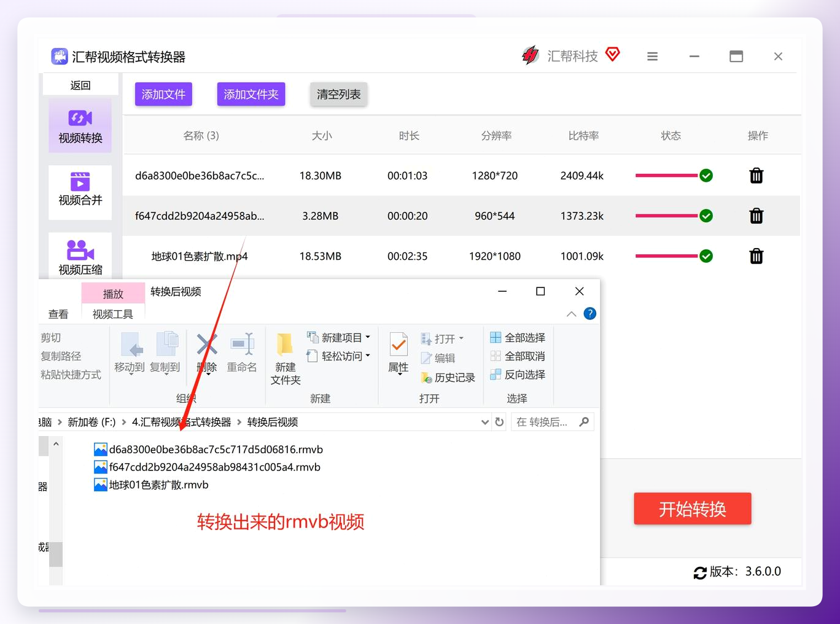Open the 视频合并 sidebar section
Viewport: 840px width, 624px height.
pos(80,192)
